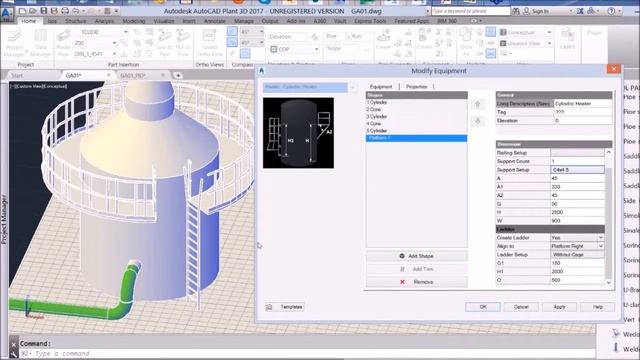Viewport: 640px width, 360px height.
Task: Click the new drawing tab plus button
Action: tap(178, 76)
